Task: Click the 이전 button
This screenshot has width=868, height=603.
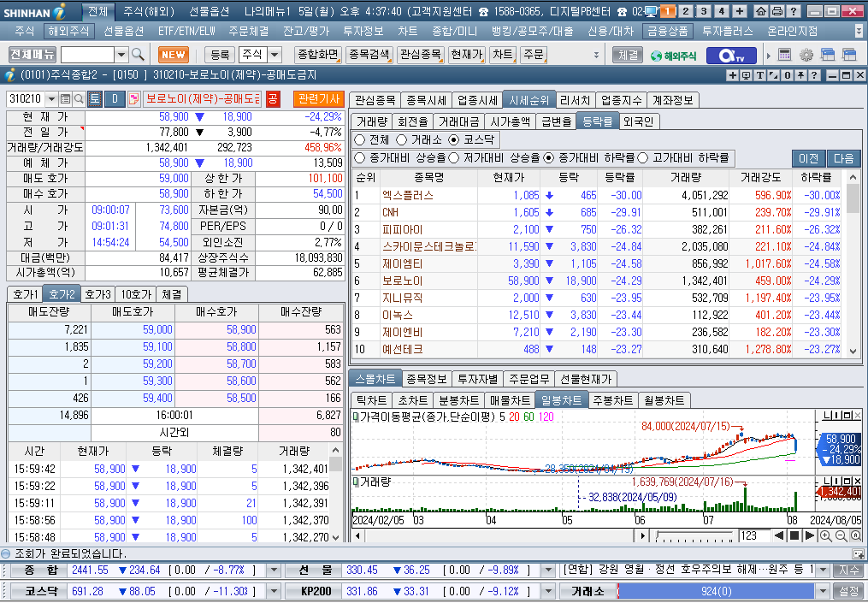Action: (x=808, y=158)
